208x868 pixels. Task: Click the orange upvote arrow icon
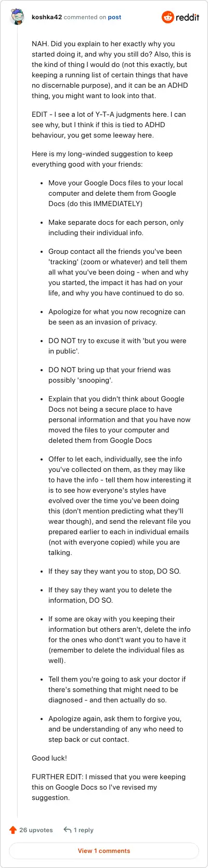click(13, 830)
